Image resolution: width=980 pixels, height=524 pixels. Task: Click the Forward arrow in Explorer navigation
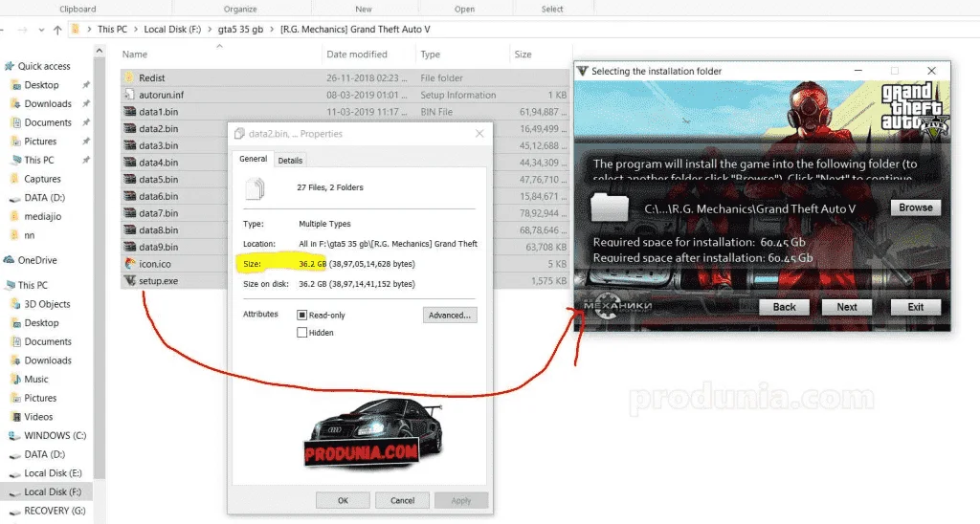[23, 30]
